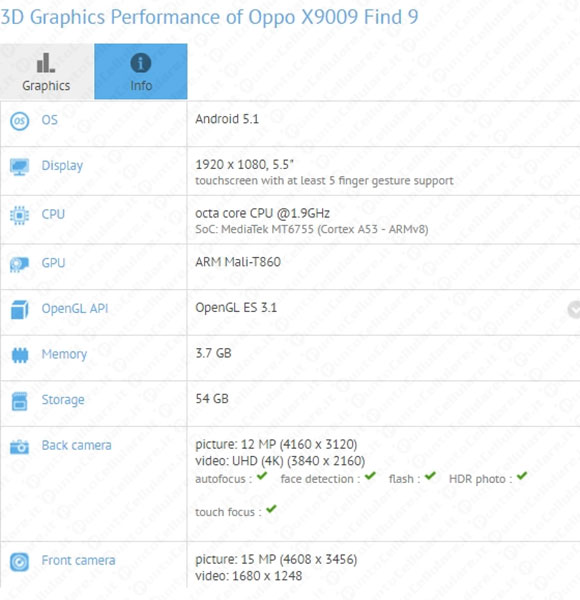Click the touchscreen gesture support text
The width and height of the screenshot is (580, 600).
tap(324, 181)
